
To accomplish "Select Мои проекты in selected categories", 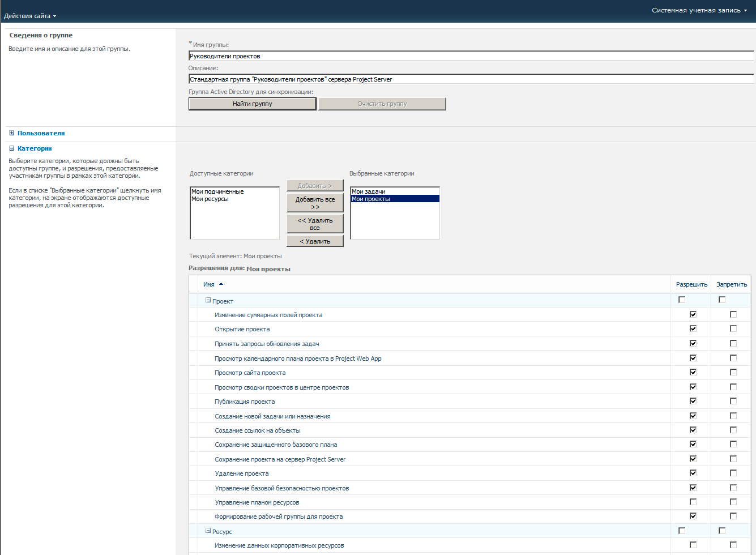I will [395, 199].
